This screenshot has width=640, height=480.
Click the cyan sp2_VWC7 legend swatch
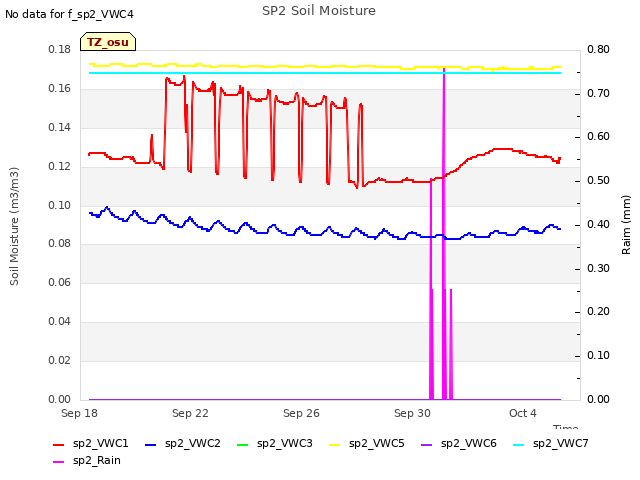[518, 444]
